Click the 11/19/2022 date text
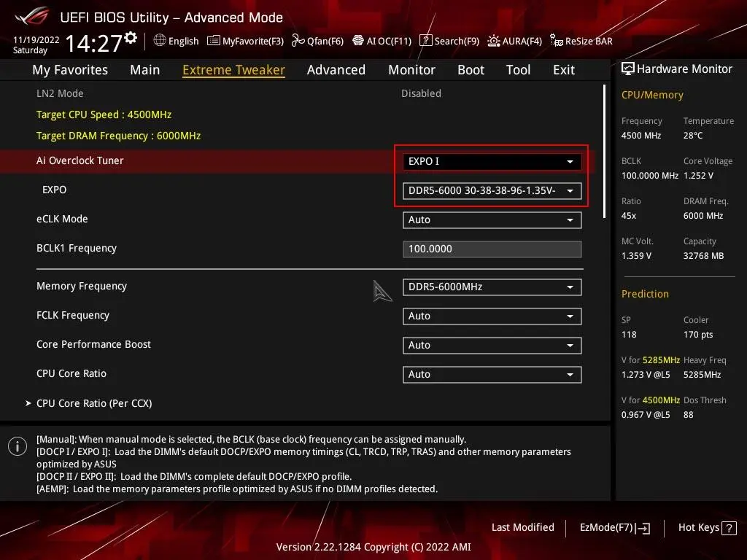Screen dimensions: 747x560 click(x=36, y=40)
